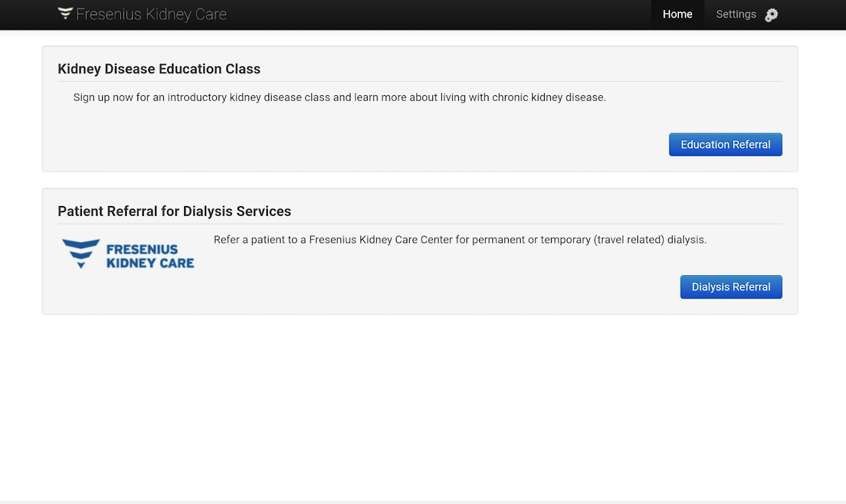Image resolution: width=846 pixels, height=504 pixels.
Task: Open the Settings menu item
Action: pyautogui.click(x=736, y=14)
